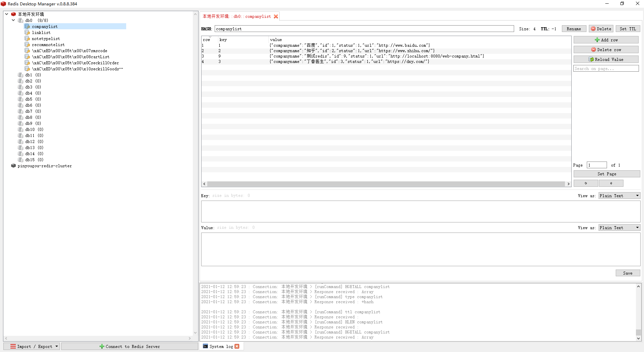Click the table horizontal scrollbar
Image resolution: width=644 pixels, height=352 pixels.
click(x=386, y=184)
